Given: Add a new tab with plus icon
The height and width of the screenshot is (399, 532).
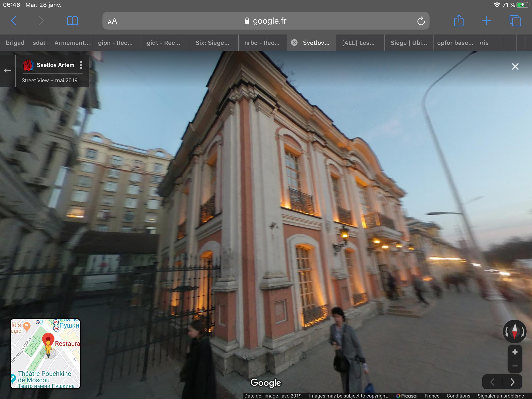Looking at the screenshot, I should (x=486, y=21).
